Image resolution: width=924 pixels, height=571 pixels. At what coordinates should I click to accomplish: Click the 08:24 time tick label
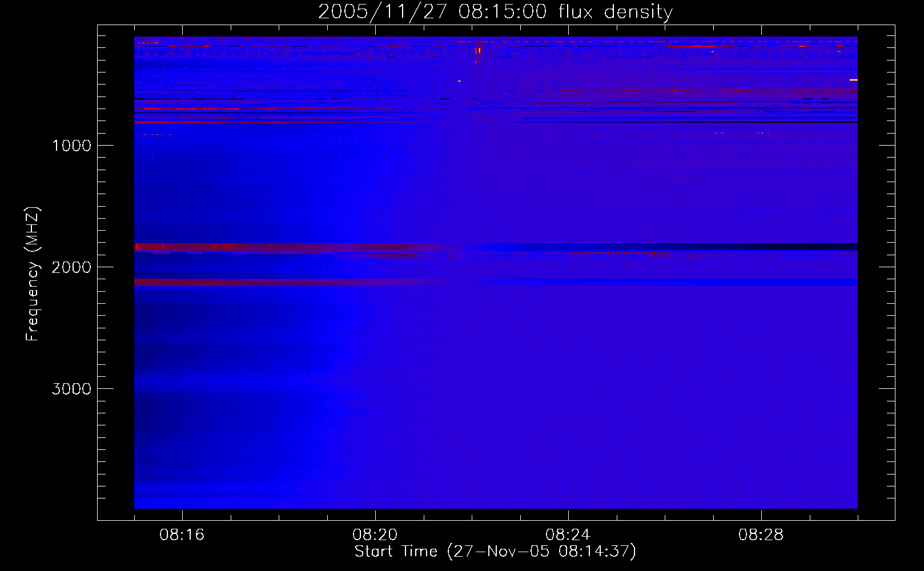click(568, 534)
